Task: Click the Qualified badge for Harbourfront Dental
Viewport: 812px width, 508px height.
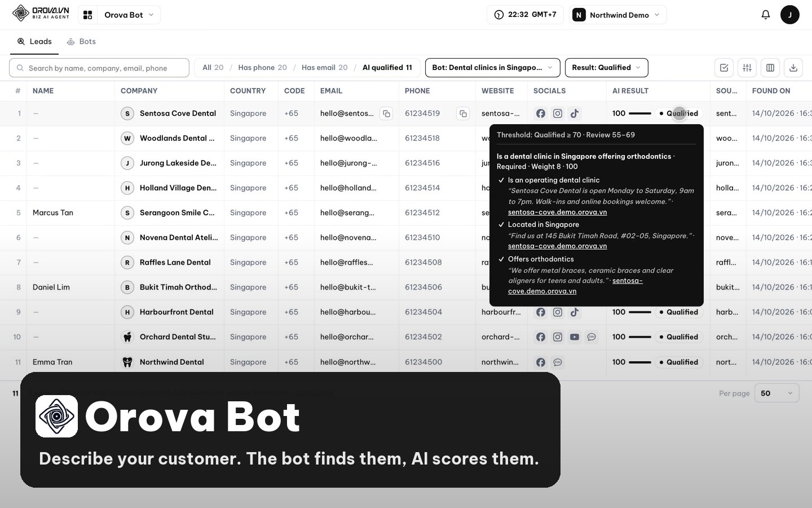Action: (679, 312)
